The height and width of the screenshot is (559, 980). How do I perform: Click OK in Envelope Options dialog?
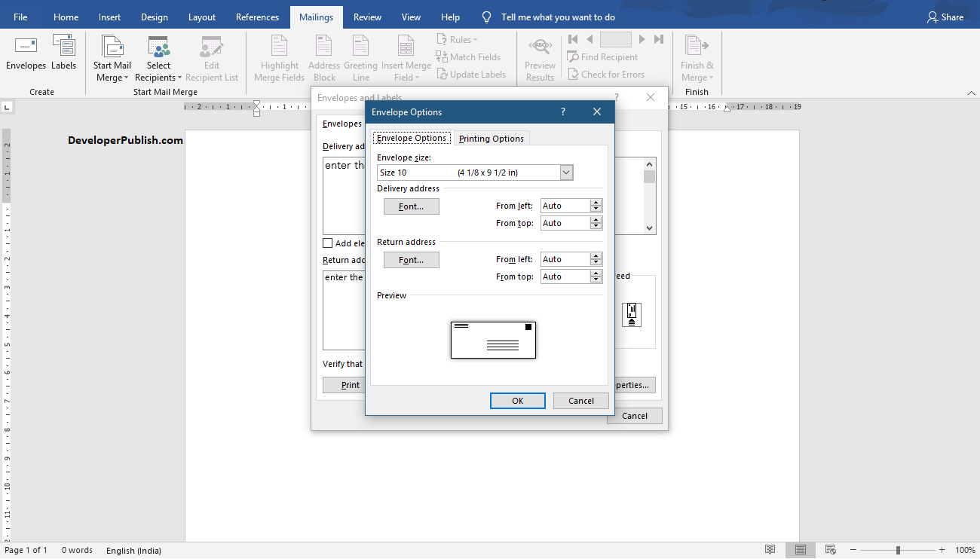[517, 400]
